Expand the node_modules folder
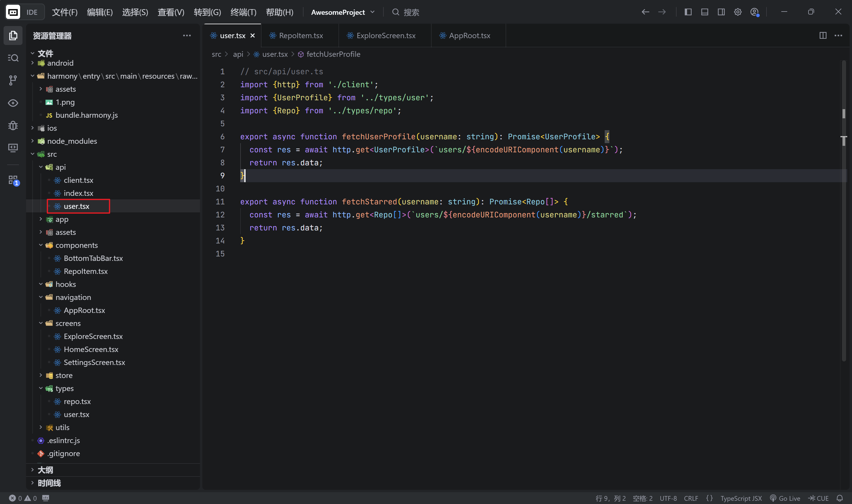Screen dimensions: 852x504 pyautogui.click(x=72, y=141)
